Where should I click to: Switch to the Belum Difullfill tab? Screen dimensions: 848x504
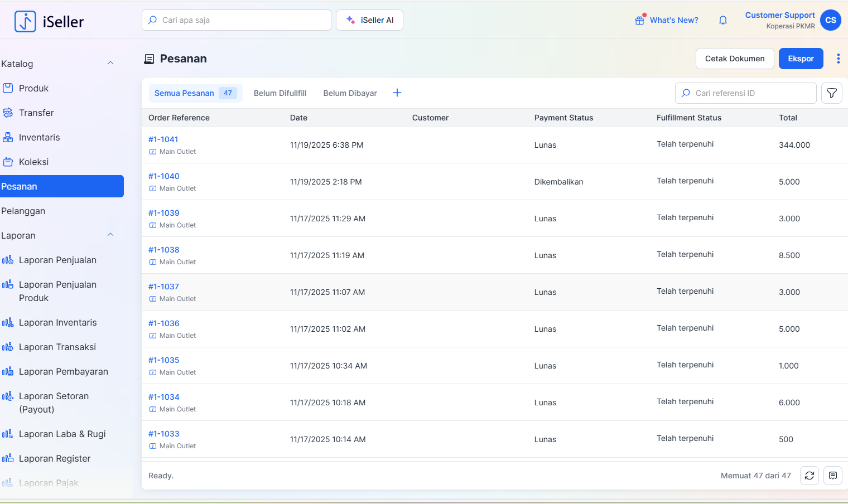(280, 93)
